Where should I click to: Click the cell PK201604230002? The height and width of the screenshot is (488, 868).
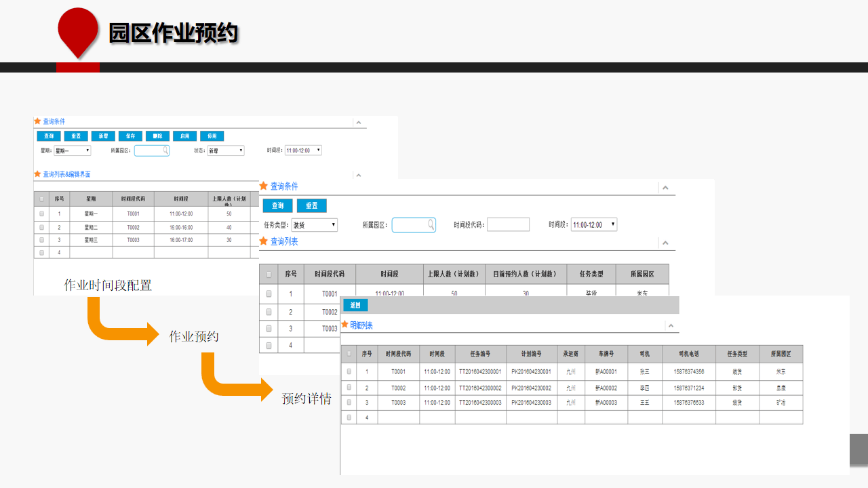pos(532,388)
